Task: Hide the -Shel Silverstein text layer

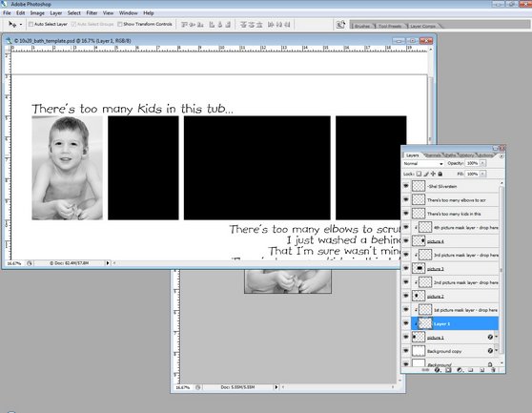Action: click(x=406, y=186)
